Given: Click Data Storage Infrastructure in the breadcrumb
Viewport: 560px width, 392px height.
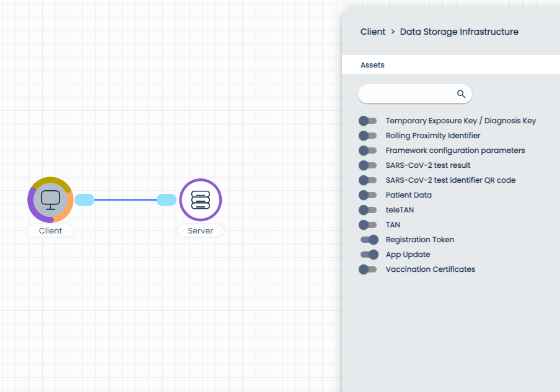Looking at the screenshot, I should tap(459, 32).
